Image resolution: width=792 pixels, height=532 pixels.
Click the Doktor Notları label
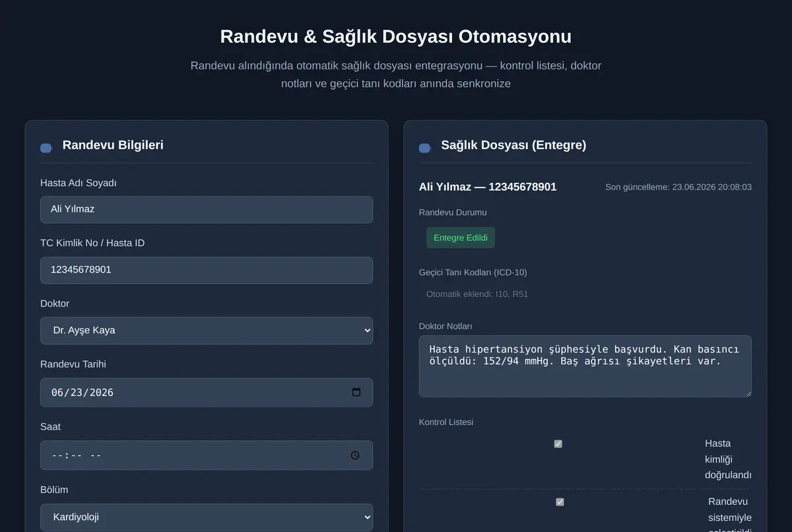445,326
